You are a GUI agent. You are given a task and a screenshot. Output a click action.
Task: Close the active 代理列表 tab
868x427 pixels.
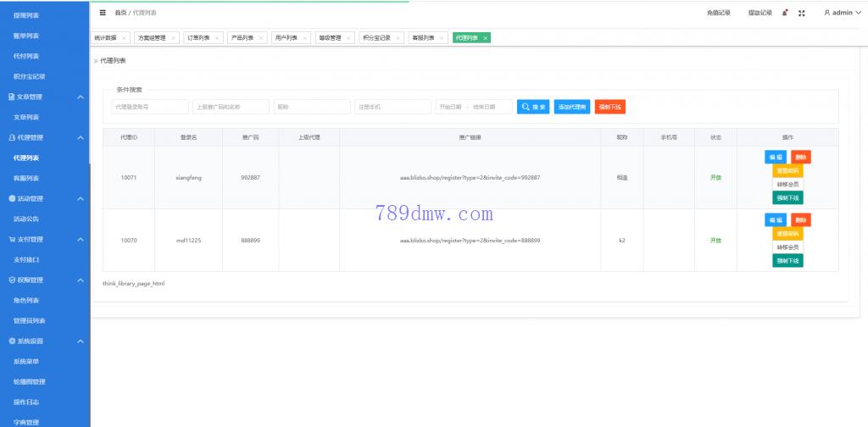[x=485, y=38]
